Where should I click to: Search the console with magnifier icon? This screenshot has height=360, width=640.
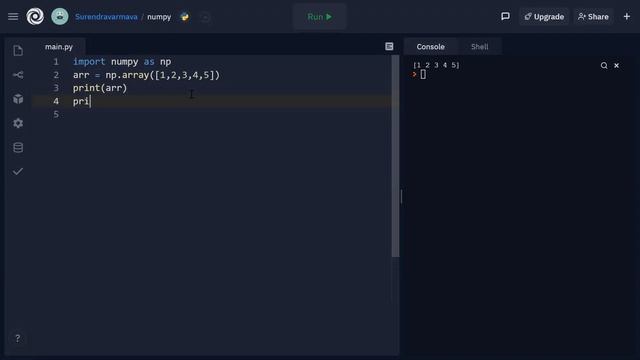[x=604, y=65]
